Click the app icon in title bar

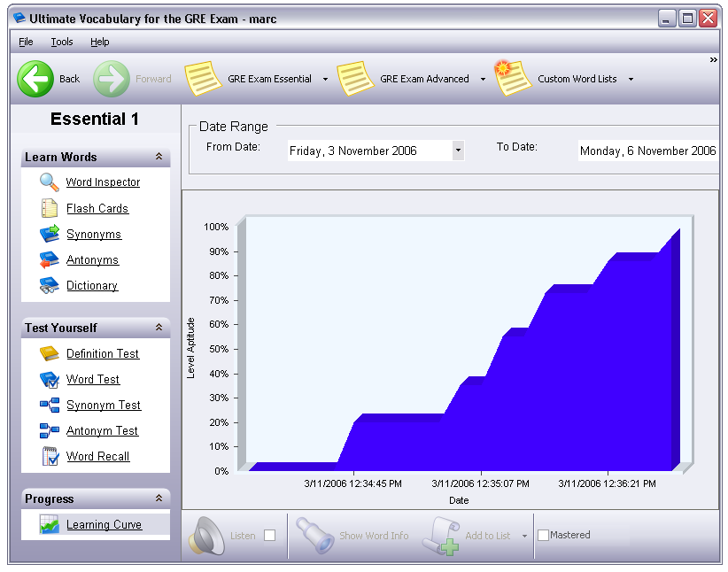coord(19,18)
